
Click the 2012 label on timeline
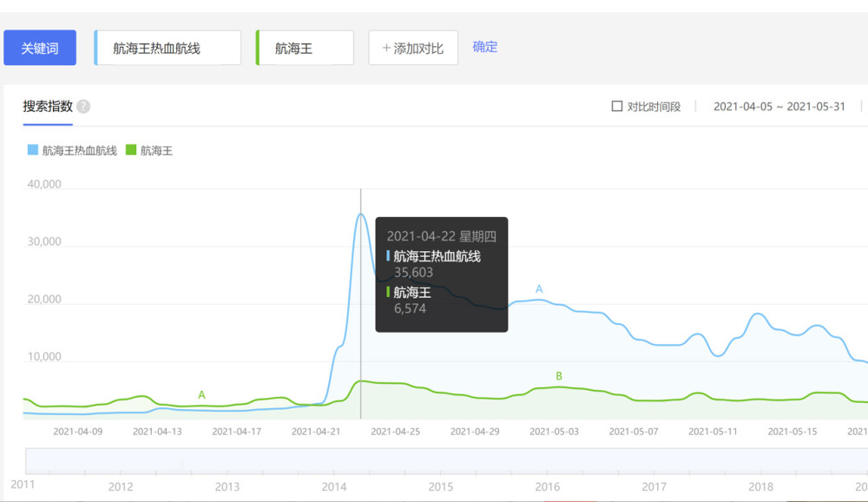120,486
